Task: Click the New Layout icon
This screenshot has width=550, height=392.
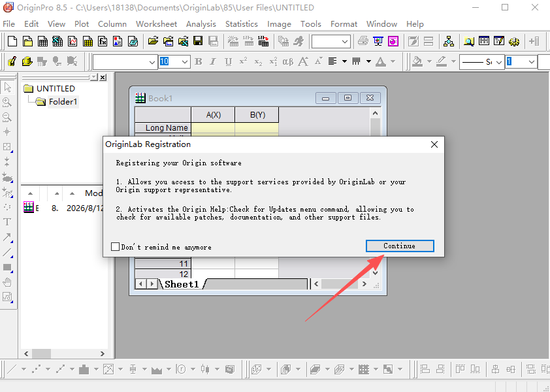Action: (118, 41)
